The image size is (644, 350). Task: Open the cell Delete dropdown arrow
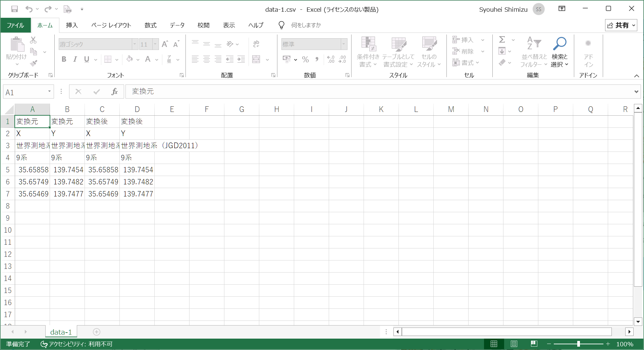tap(483, 51)
